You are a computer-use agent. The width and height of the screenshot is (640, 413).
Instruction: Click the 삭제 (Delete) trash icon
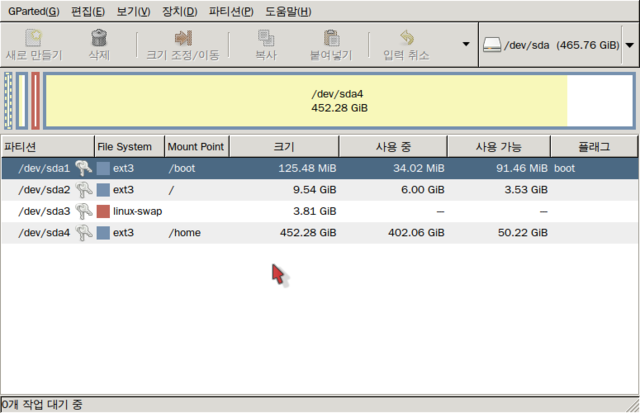[99, 38]
